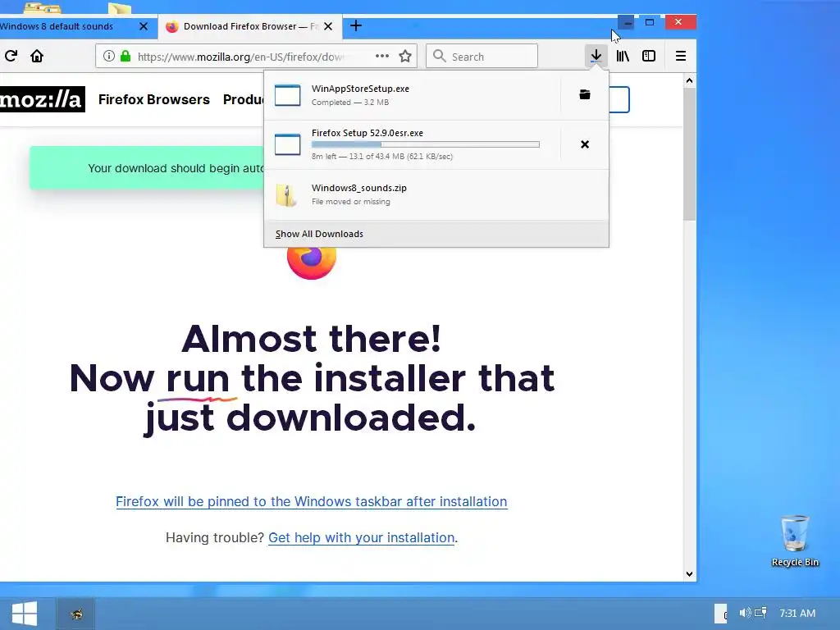Viewport: 840px width, 630px height.
Task: Click the pinned app icon on taskbar
Action: pos(76,614)
